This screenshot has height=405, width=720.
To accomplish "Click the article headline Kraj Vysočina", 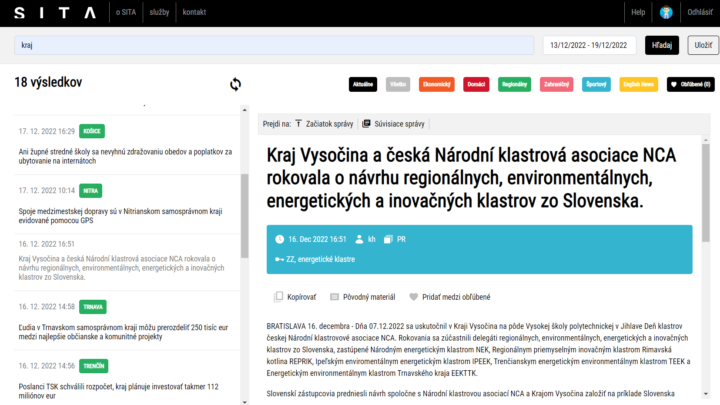I will click(x=471, y=178).
